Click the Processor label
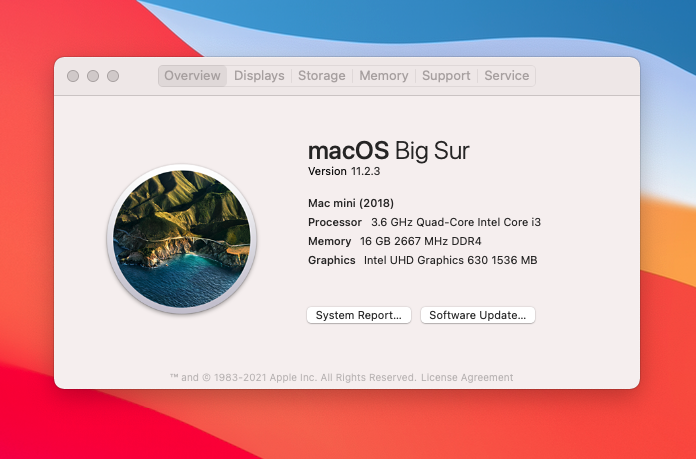 click(335, 222)
